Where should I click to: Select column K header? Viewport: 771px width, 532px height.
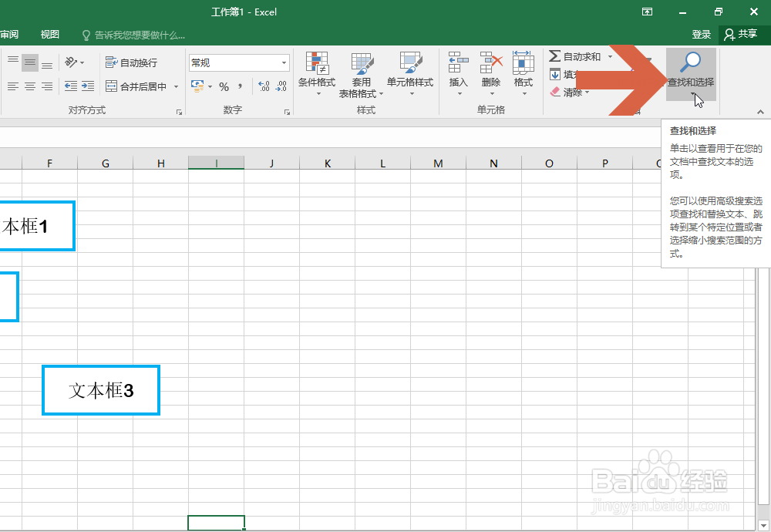(328, 163)
